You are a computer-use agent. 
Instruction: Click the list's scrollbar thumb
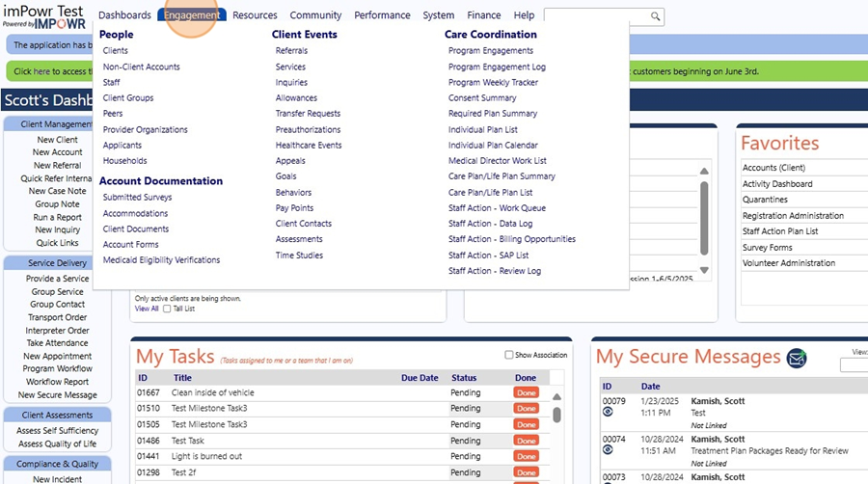[x=704, y=218]
